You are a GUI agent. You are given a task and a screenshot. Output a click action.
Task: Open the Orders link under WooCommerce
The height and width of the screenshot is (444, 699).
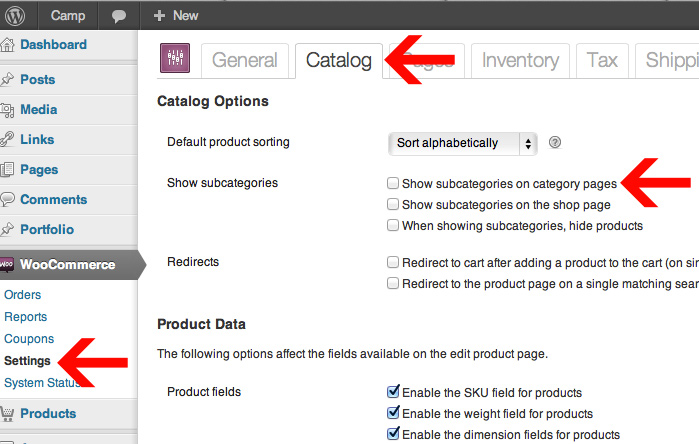pos(23,295)
